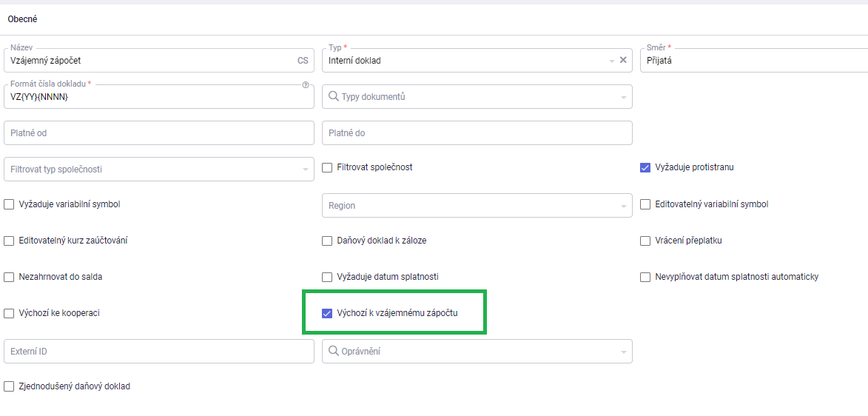This screenshot has height=416, width=868.
Task: Expand Filtrovat typ společnosti dropdown
Action: tap(158, 170)
